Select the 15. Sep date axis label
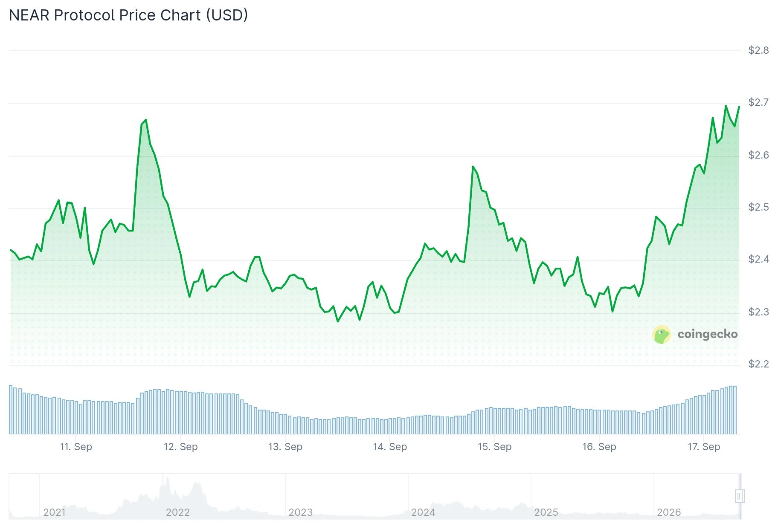This screenshot has height=532, width=778. click(x=494, y=446)
